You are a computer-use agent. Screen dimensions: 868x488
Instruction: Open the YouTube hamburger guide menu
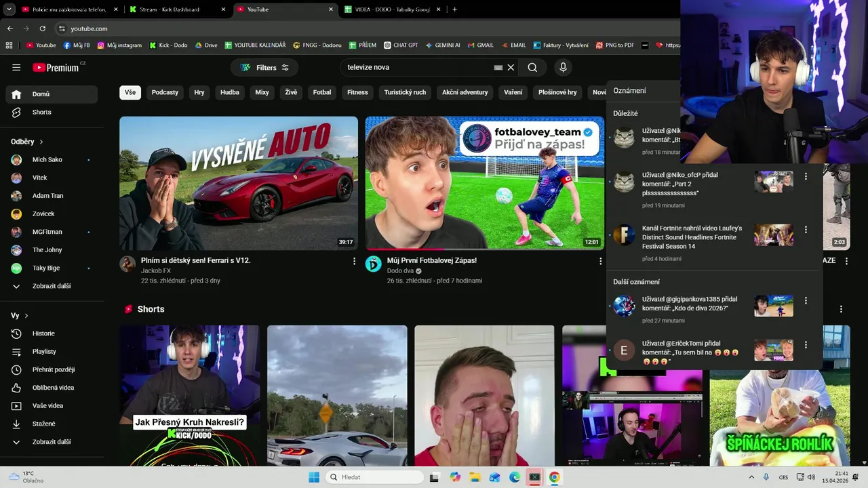(16, 67)
